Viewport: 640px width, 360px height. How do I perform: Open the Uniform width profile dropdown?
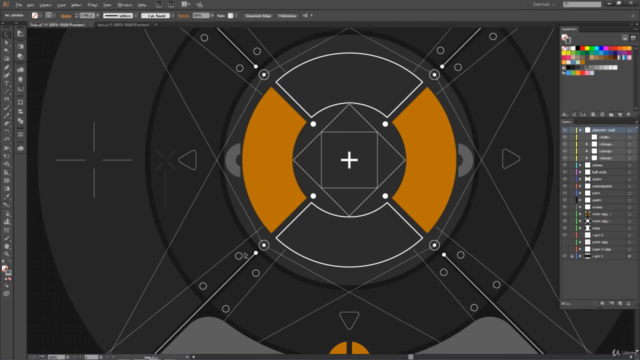[136, 16]
